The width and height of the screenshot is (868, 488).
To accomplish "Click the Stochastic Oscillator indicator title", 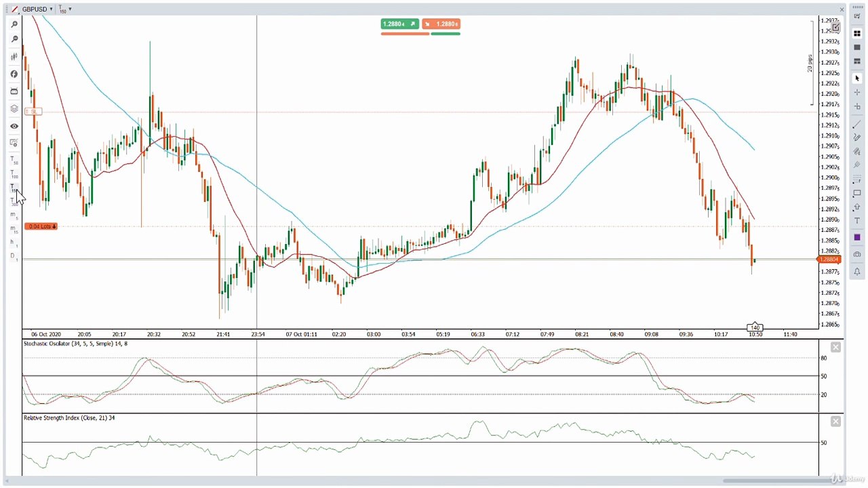I will tap(75, 344).
